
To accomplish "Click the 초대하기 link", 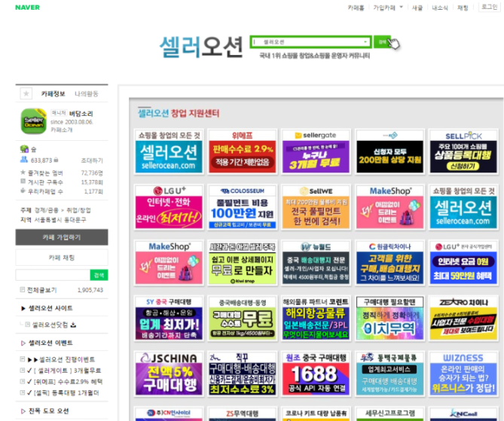I will [x=92, y=160].
